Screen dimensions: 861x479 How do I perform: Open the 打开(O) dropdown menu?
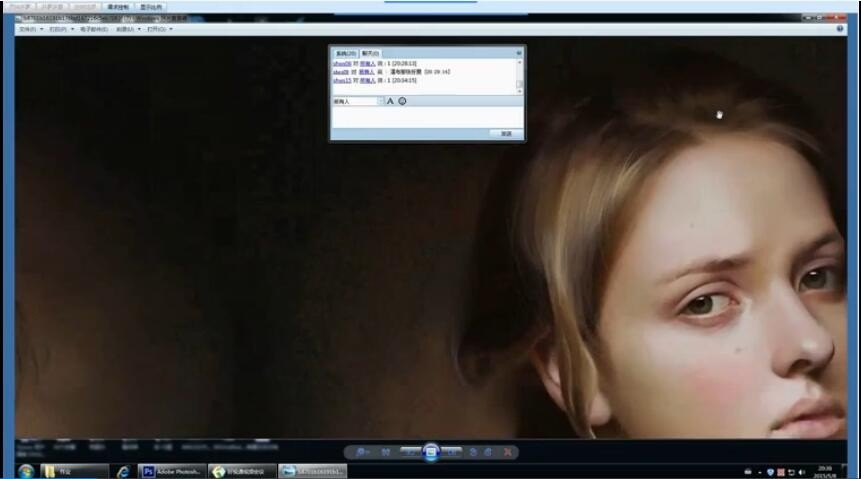[x=160, y=29]
